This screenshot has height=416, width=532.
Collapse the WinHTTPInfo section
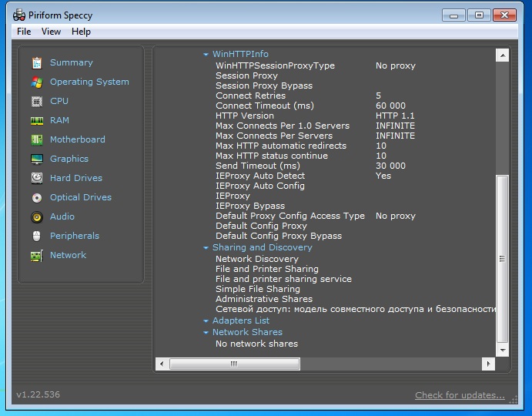click(206, 55)
